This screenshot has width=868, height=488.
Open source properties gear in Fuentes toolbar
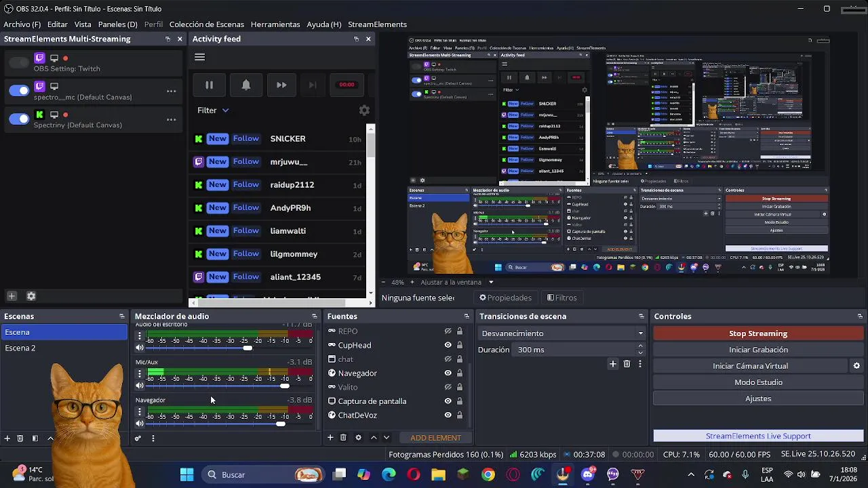tap(358, 438)
